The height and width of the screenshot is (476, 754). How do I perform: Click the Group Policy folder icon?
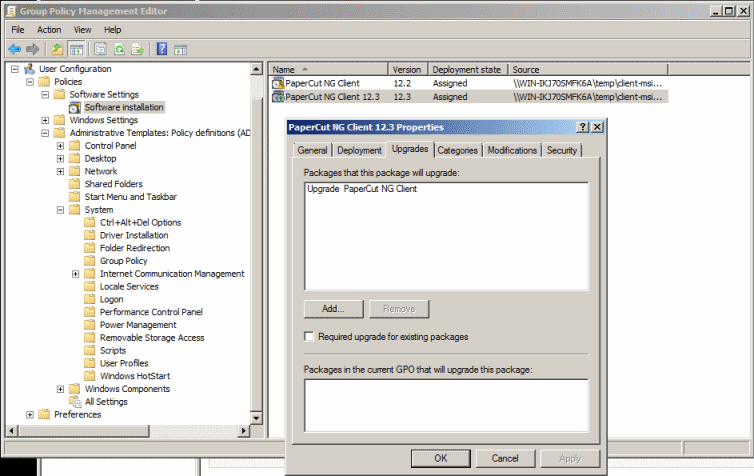click(x=89, y=261)
